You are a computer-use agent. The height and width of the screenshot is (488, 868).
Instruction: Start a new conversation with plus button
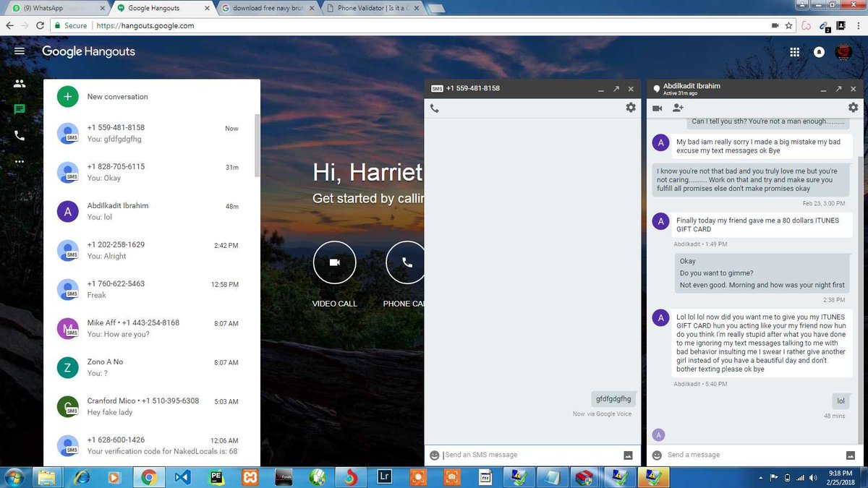[x=67, y=96]
